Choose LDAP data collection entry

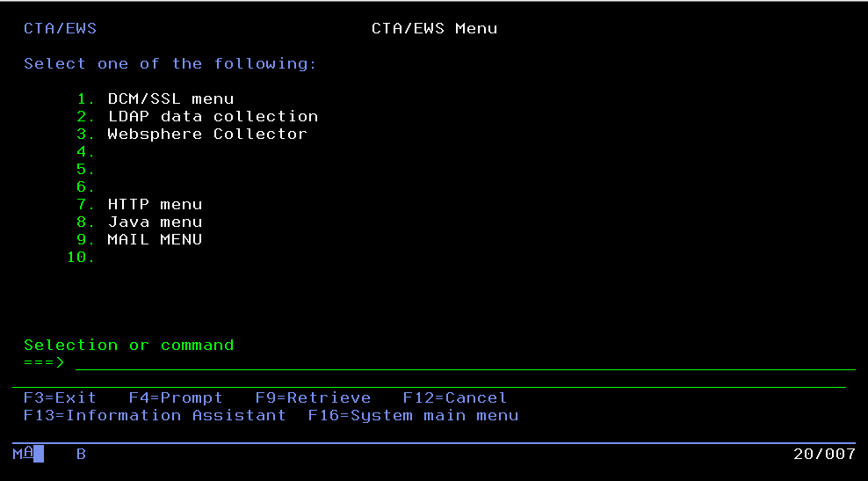tap(213, 117)
